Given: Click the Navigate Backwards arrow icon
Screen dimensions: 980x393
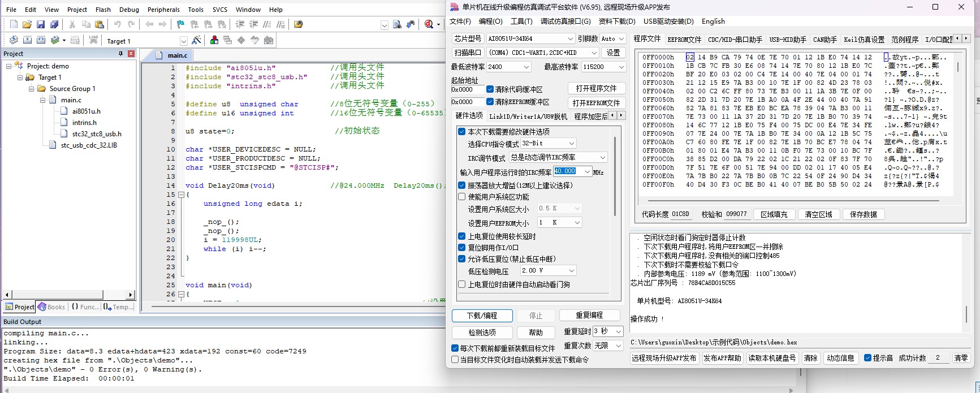Looking at the screenshot, I should tap(149, 24).
